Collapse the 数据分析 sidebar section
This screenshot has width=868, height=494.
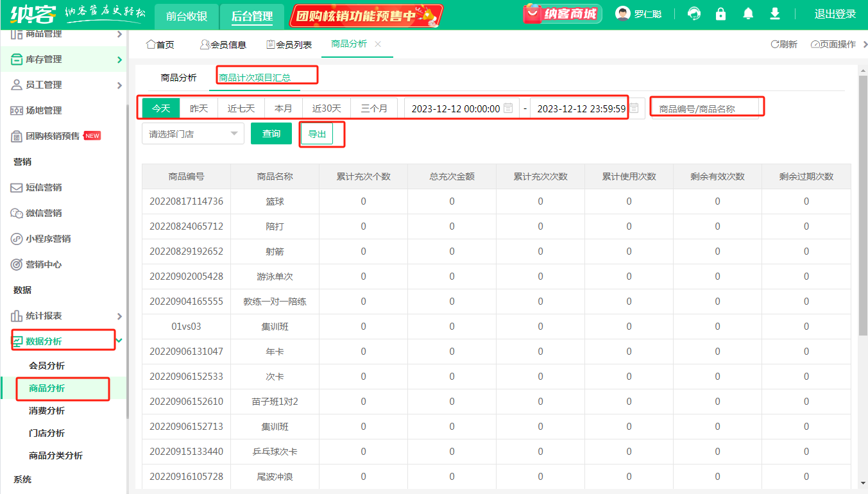click(119, 341)
